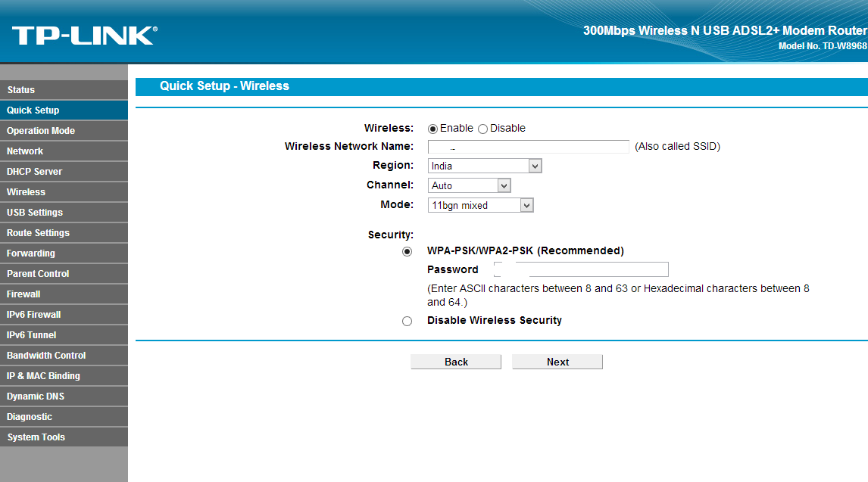Screen dimensions: 868x482
Task: Select Disable Wireless Security radio button
Action: click(x=407, y=321)
